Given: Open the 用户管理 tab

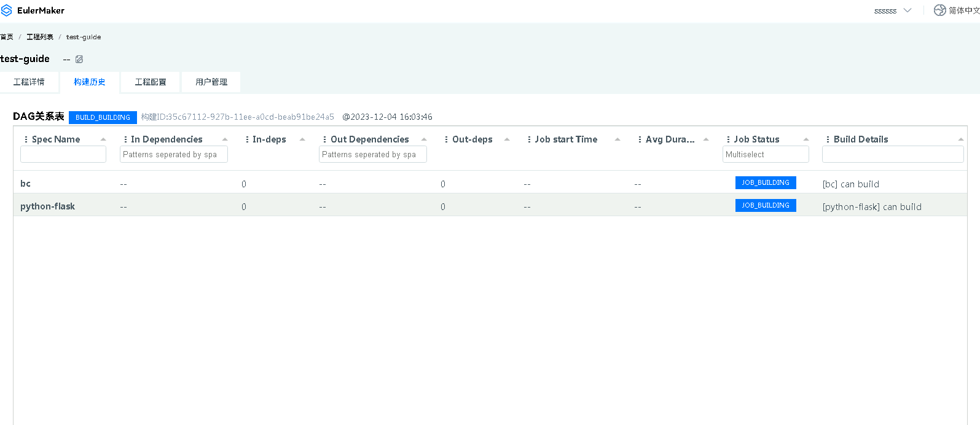Looking at the screenshot, I should [x=211, y=82].
